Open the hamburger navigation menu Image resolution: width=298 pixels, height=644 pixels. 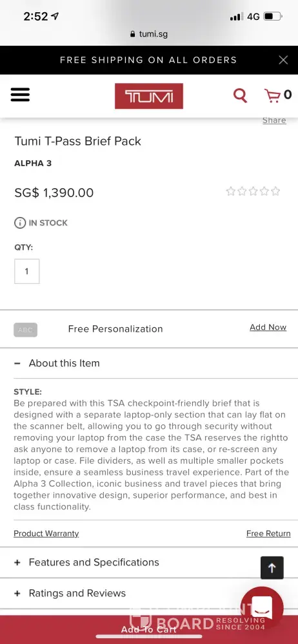click(20, 95)
